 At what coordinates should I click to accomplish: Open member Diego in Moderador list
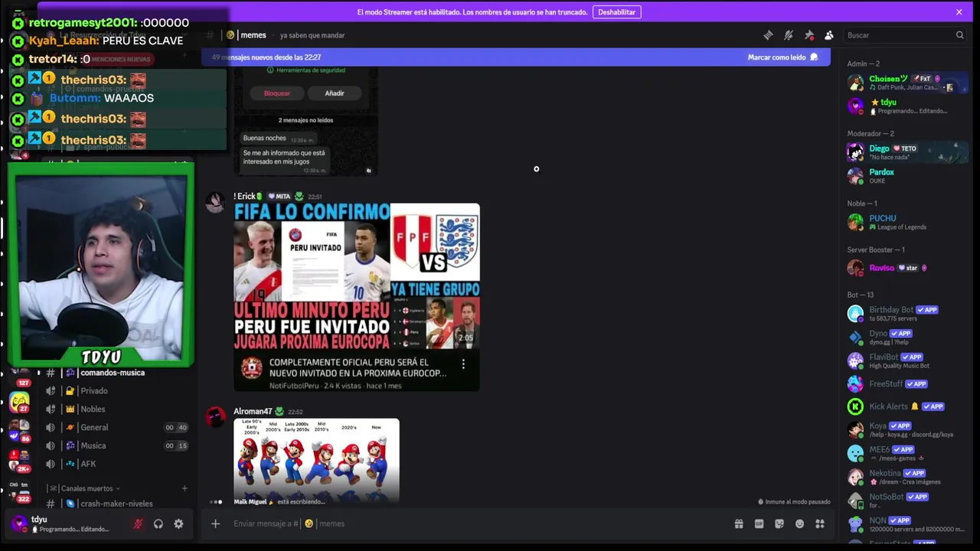(x=908, y=152)
